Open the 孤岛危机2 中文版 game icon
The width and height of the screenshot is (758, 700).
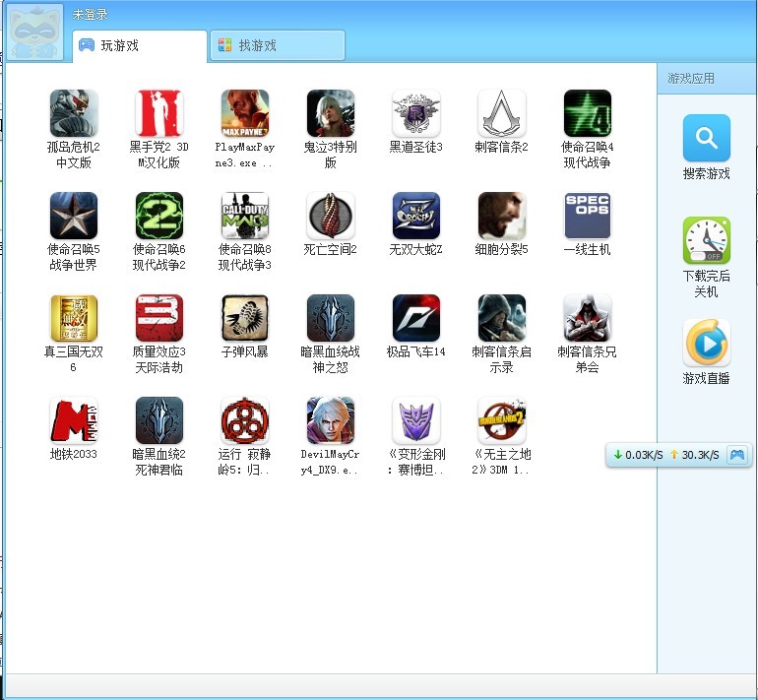point(74,113)
